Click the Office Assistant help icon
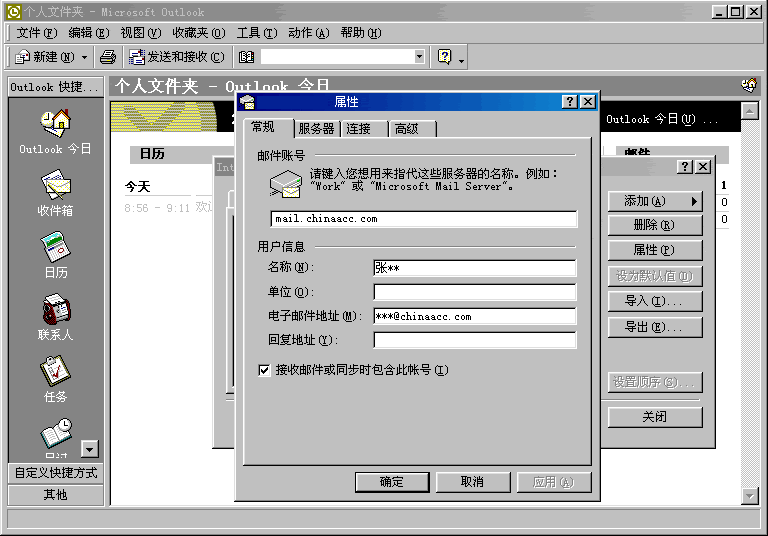The height and width of the screenshot is (536, 768). click(x=444, y=57)
